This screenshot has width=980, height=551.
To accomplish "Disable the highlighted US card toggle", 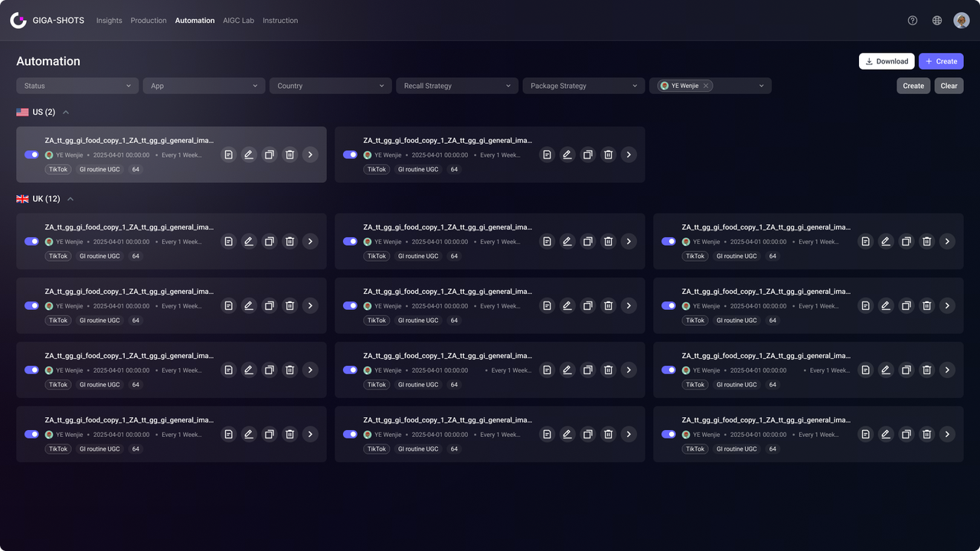I will pos(31,155).
